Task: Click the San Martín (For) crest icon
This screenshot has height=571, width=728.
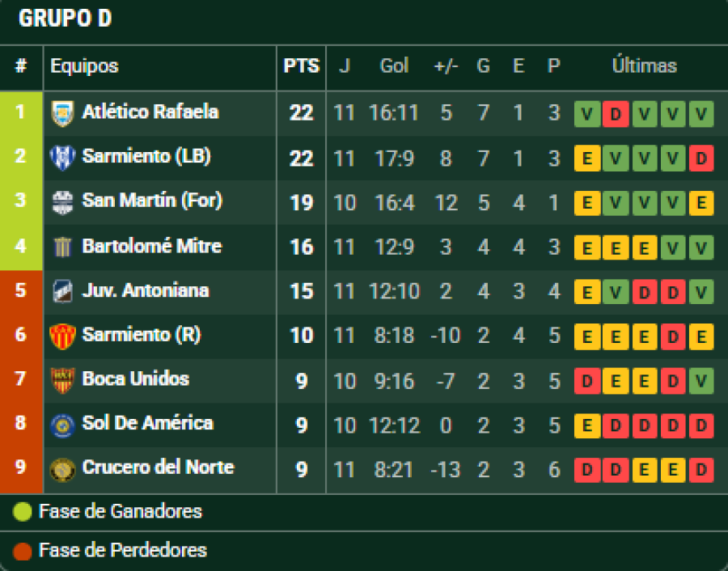Action: pos(62,201)
